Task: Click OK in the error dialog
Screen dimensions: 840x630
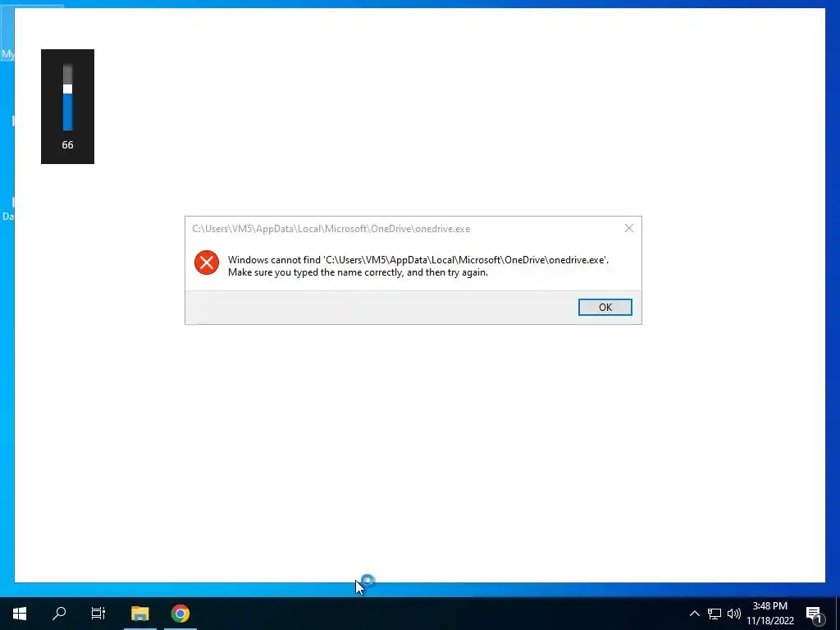Action: [605, 307]
